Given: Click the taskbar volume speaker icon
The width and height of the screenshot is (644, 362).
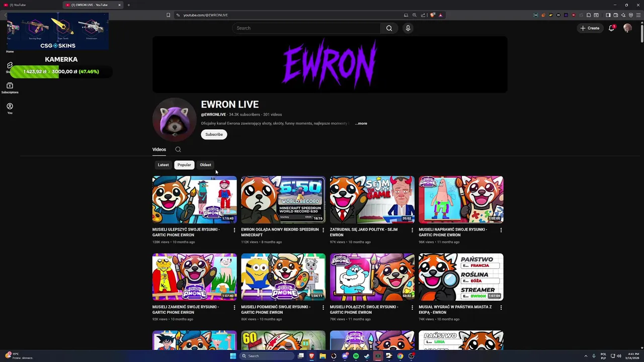Looking at the screenshot, I should [618, 356].
